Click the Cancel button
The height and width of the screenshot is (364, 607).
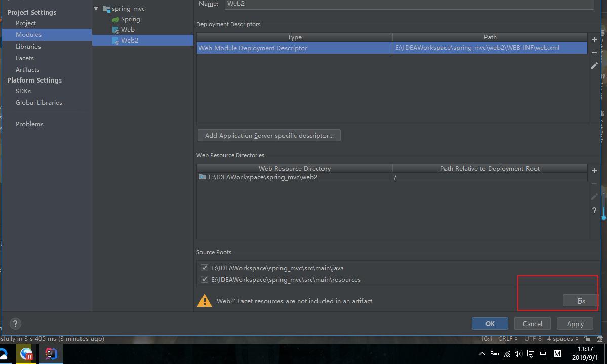tap(532, 323)
